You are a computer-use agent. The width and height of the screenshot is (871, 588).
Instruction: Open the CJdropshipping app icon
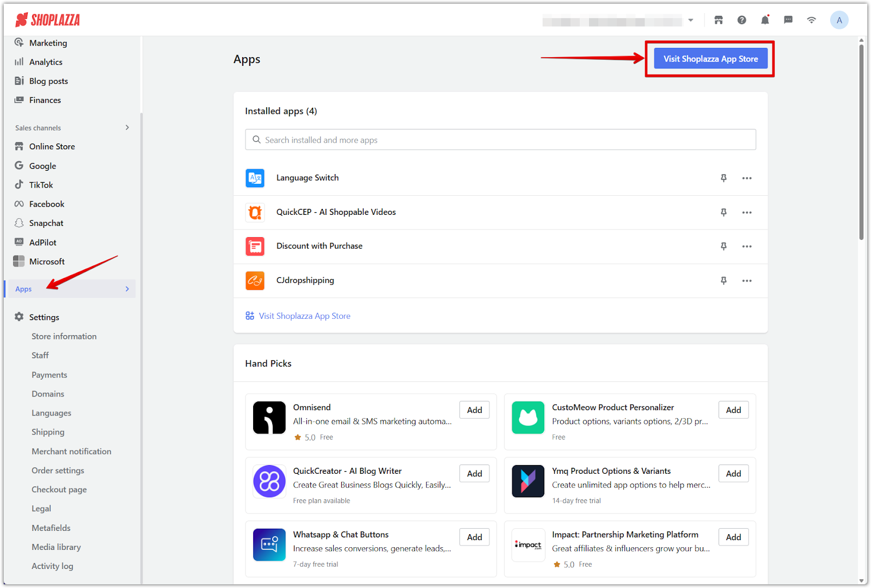[x=255, y=281]
